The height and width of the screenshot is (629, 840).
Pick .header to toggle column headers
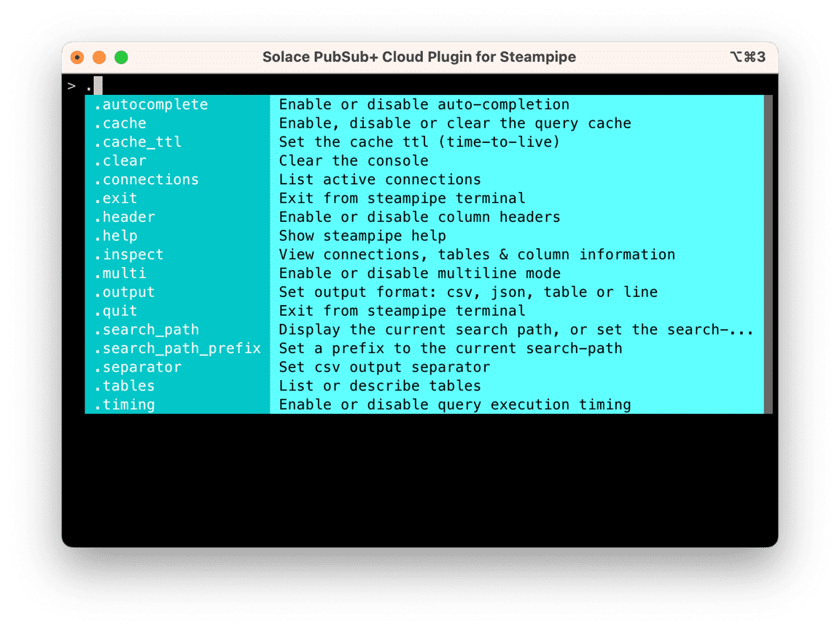128,217
